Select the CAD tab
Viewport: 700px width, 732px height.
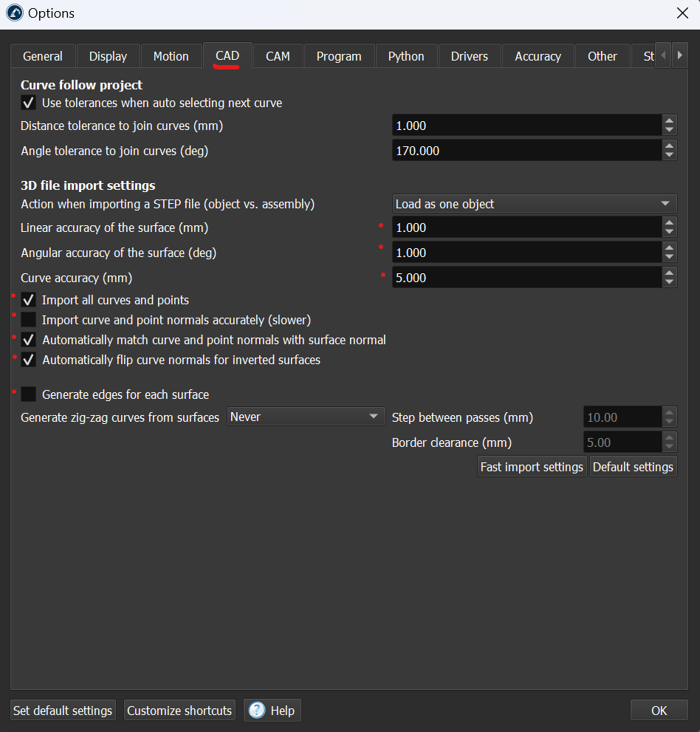(x=227, y=55)
